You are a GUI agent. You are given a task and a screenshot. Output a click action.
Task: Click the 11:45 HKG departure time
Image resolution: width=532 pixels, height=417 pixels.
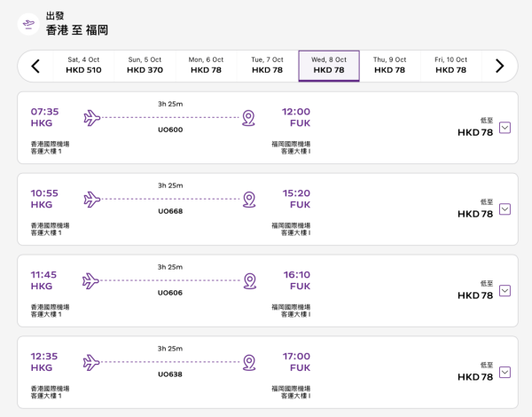click(43, 280)
